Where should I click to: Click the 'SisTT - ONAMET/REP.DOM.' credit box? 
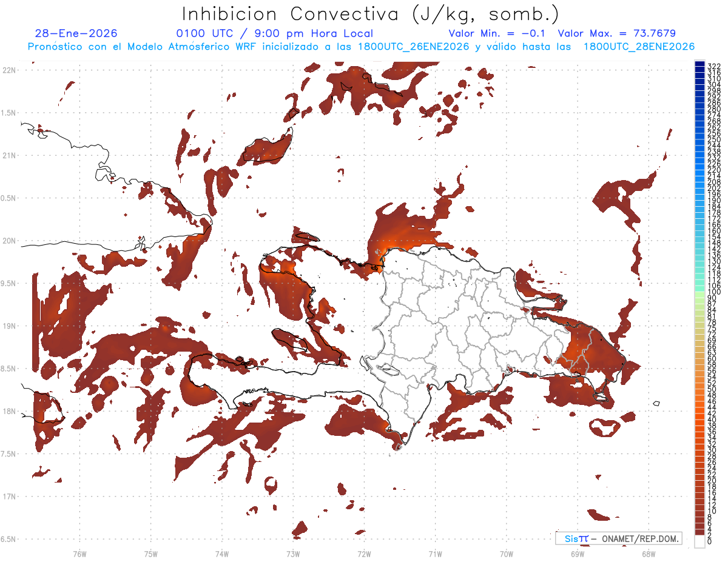(618, 538)
